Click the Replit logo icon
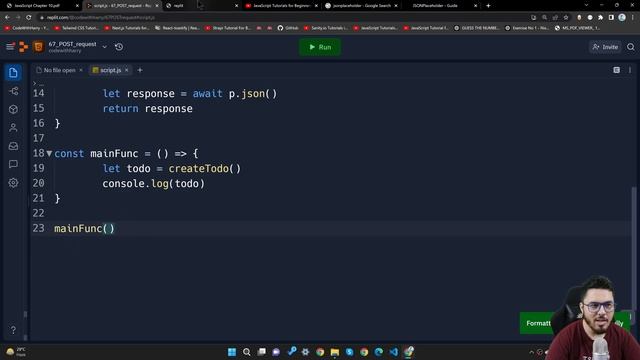The width and height of the screenshot is (640, 360). [24, 47]
